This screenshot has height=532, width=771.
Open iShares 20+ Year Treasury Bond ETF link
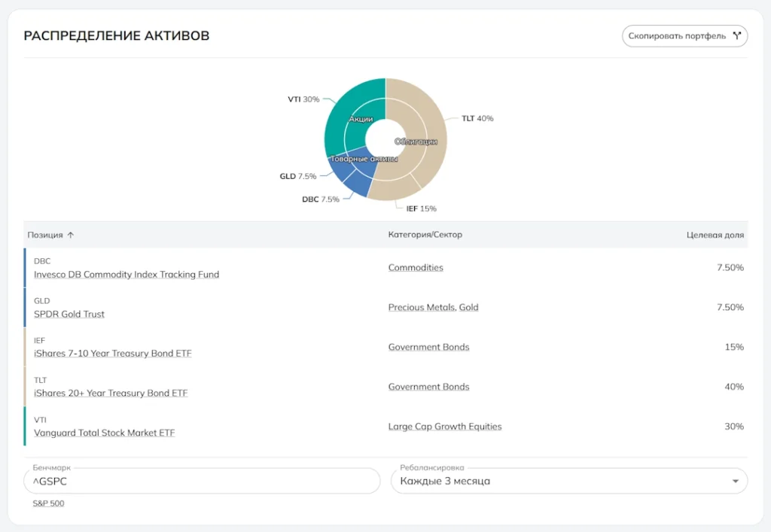coord(111,393)
